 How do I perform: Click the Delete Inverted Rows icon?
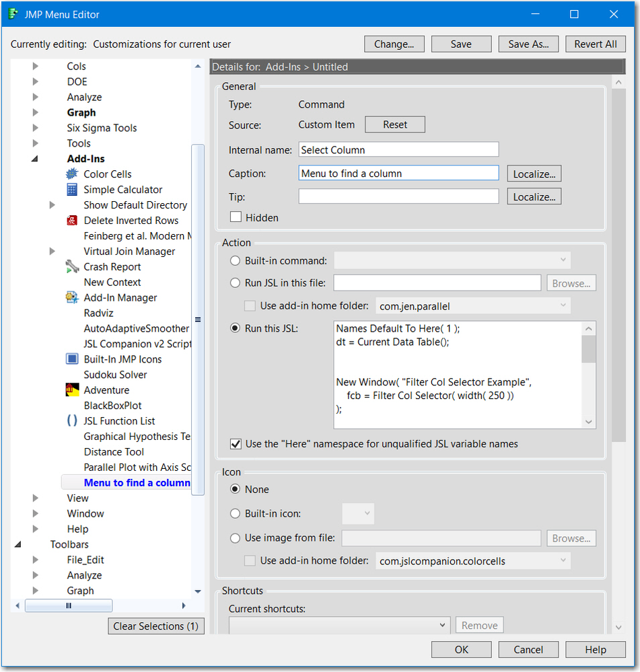[72, 220]
